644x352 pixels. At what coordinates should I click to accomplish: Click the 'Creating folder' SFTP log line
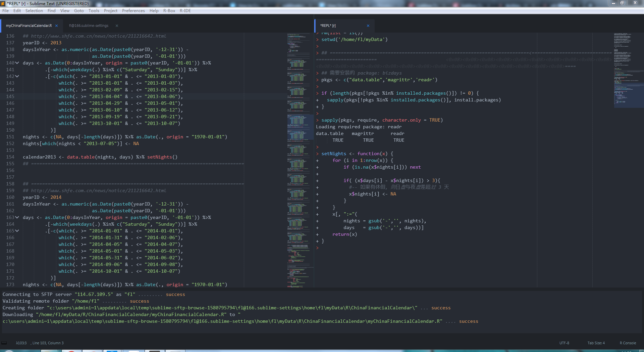(x=226, y=308)
